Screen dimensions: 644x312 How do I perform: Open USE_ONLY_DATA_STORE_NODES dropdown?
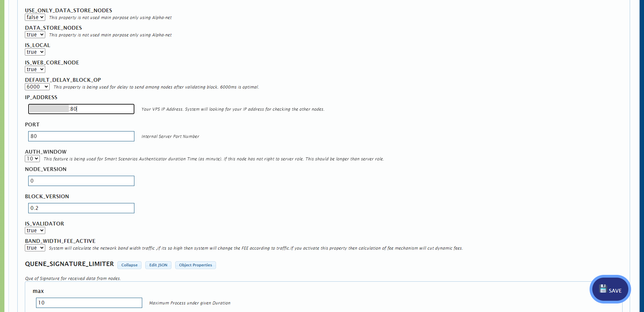(35, 17)
